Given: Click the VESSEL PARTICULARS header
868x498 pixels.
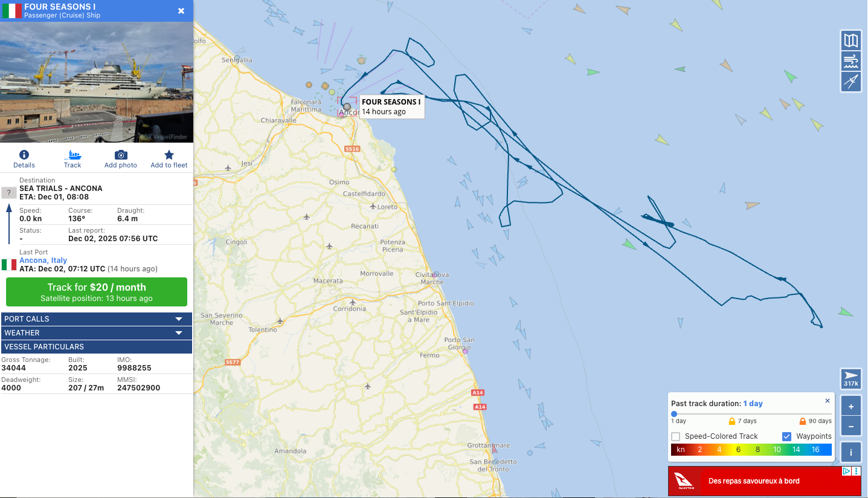Looking at the screenshot, I should 97,347.
